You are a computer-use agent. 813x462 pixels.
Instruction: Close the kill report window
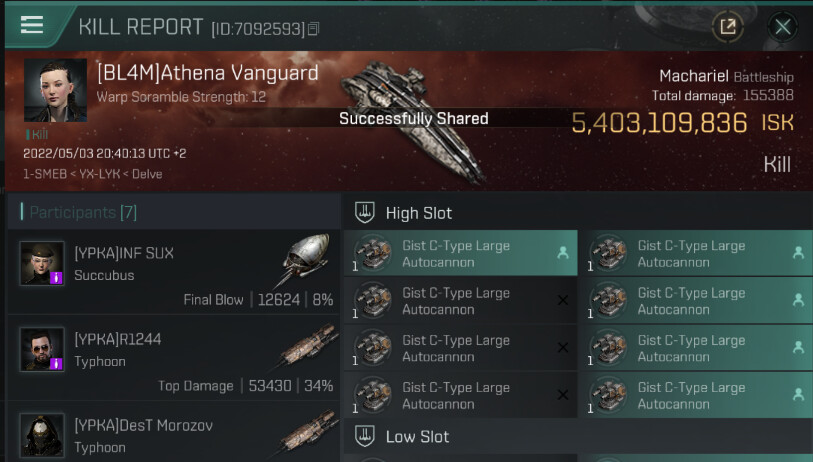tap(783, 27)
